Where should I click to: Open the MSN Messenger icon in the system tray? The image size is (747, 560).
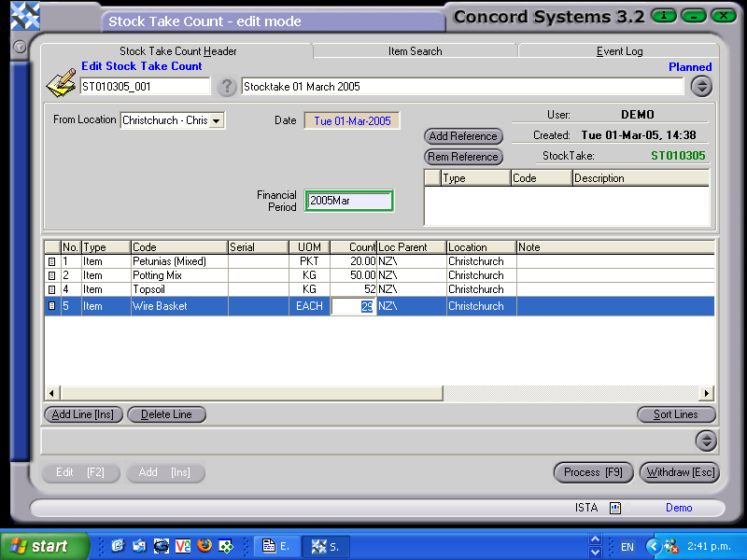pyautogui.click(x=669, y=548)
